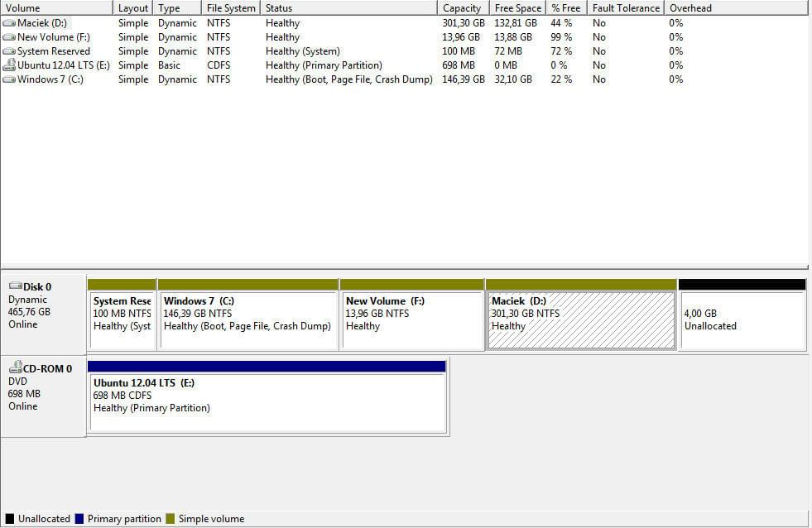
Task: Click status Healthy (Boot, Page File, Crash Dump) in list
Action: coord(349,79)
